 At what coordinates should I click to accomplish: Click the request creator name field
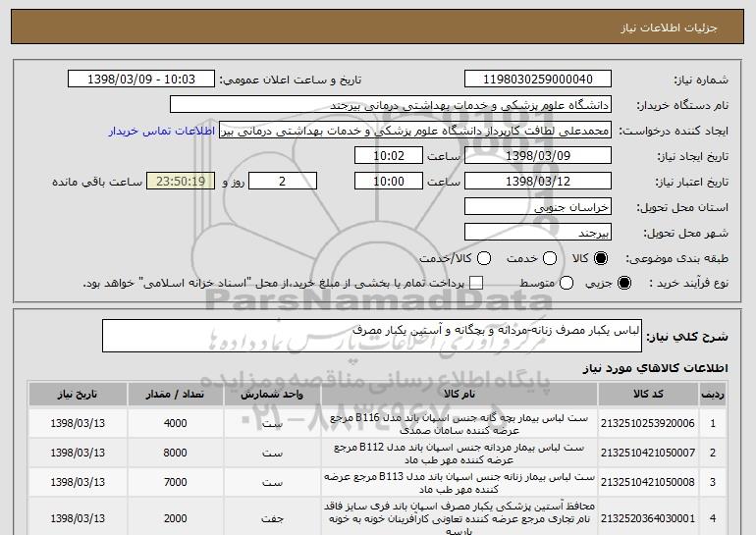point(415,131)
